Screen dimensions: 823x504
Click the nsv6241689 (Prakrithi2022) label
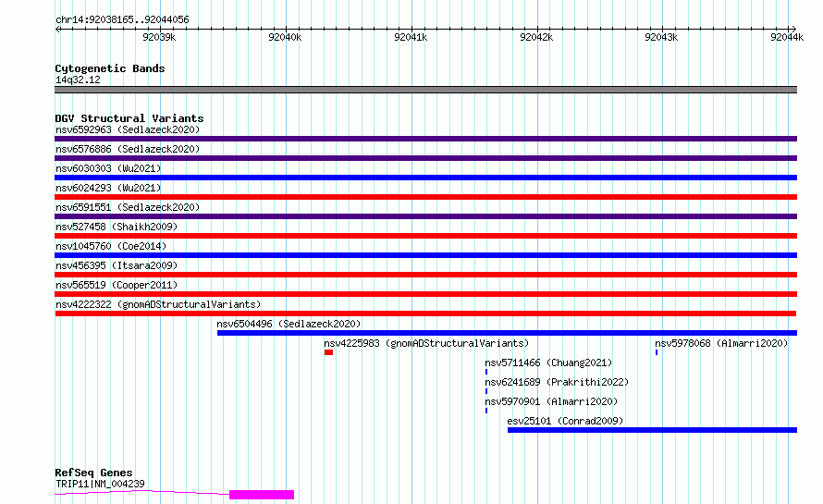557,382
